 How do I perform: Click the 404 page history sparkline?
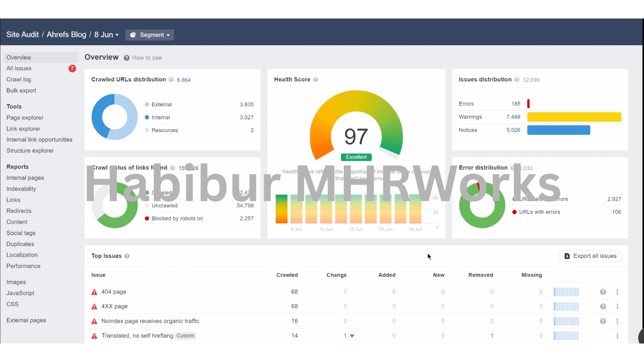point(566,292)
